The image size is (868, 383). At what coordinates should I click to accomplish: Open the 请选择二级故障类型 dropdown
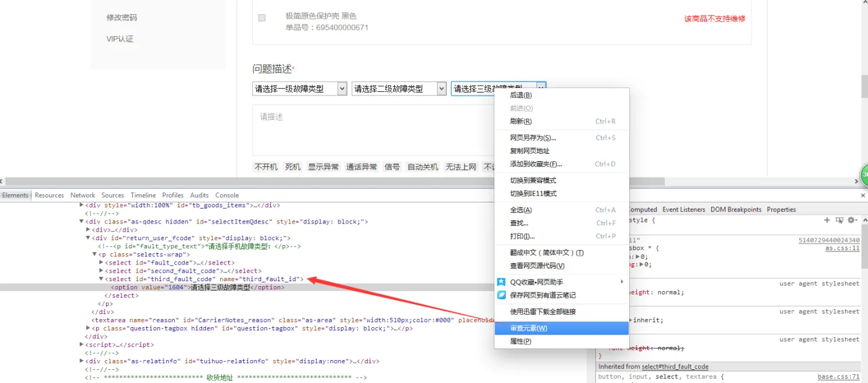(x=399, y=89)
